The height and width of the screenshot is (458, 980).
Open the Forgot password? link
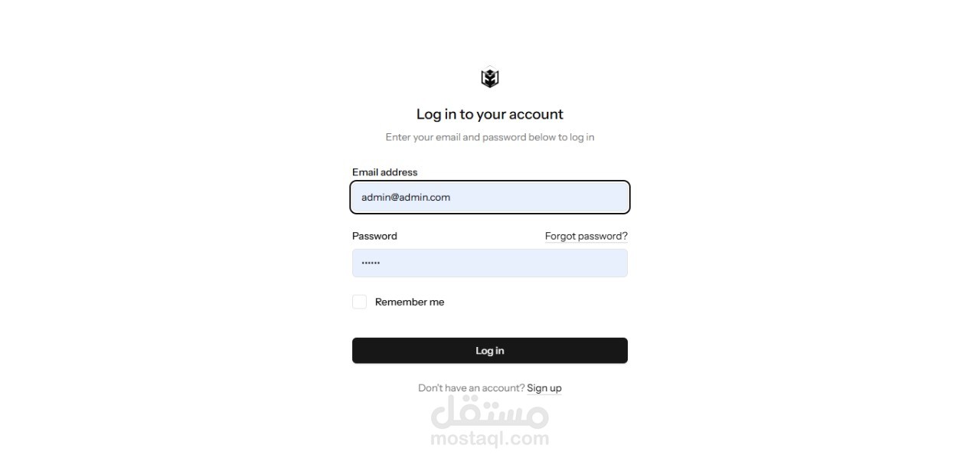click(x=586, y=236)
